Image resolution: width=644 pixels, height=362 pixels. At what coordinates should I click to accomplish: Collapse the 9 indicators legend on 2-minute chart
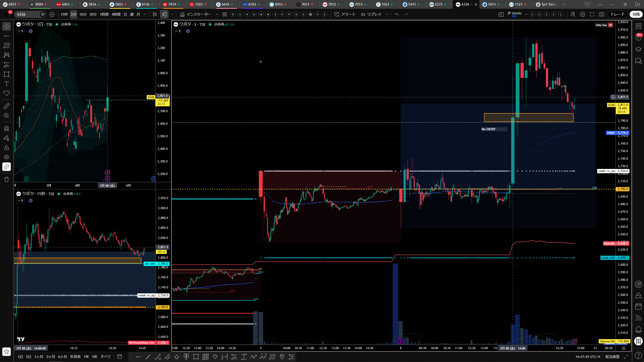click(x=178, y=31)
